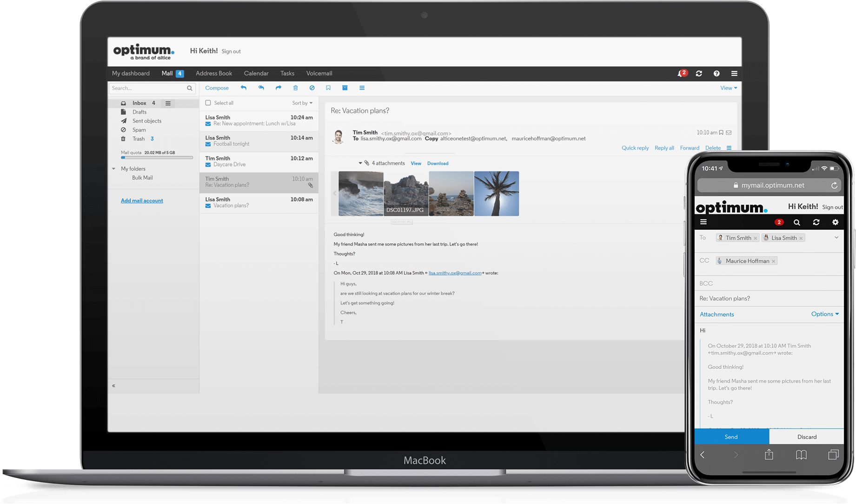Viewport: 856px width, 504px height.
Task: Open the Sort by dropdown
Action: point(302,103)
